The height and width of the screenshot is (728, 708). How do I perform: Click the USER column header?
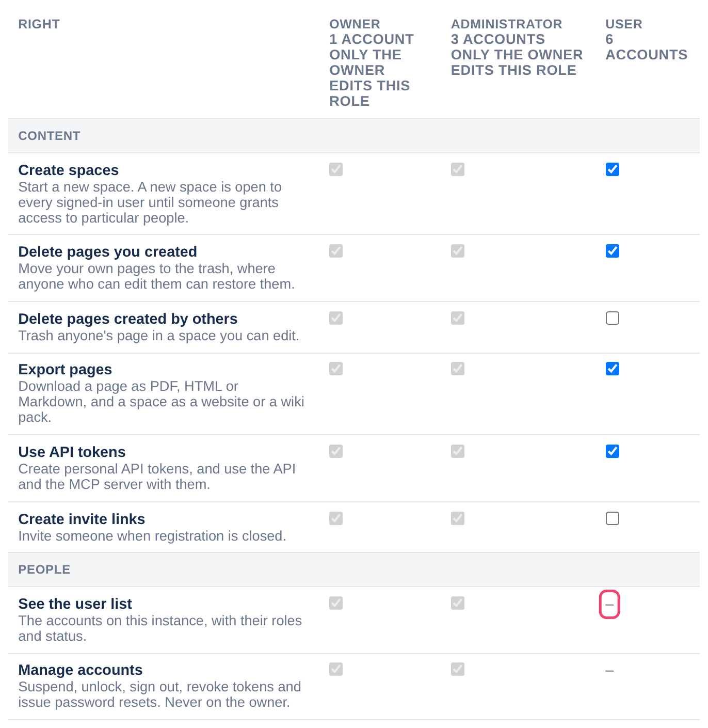[646, 39]
